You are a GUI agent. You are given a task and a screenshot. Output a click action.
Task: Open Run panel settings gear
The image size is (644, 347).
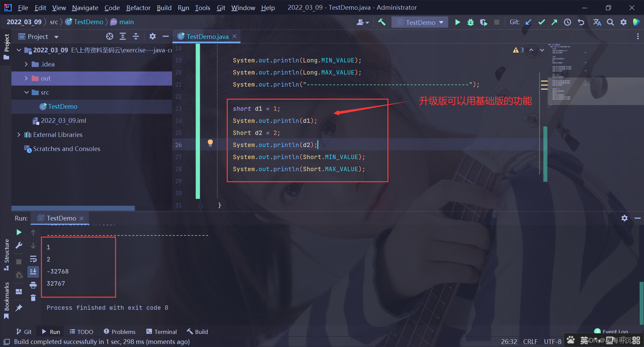[625, 218]
